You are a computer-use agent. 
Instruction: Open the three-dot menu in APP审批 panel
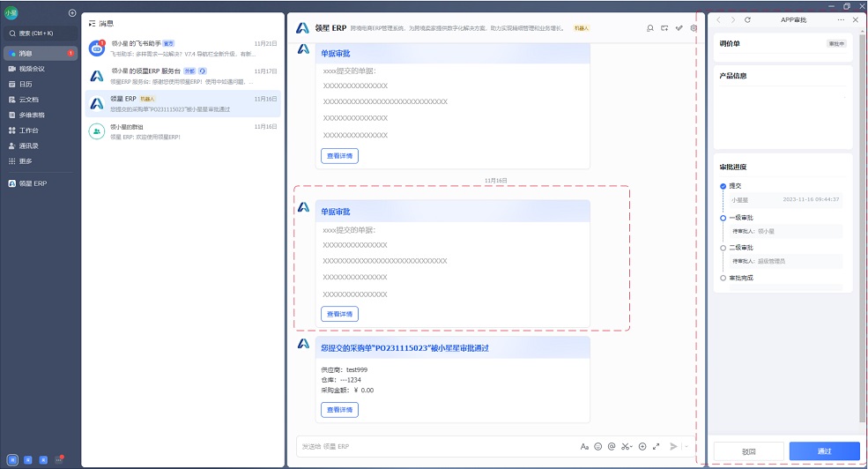point(841,19)
